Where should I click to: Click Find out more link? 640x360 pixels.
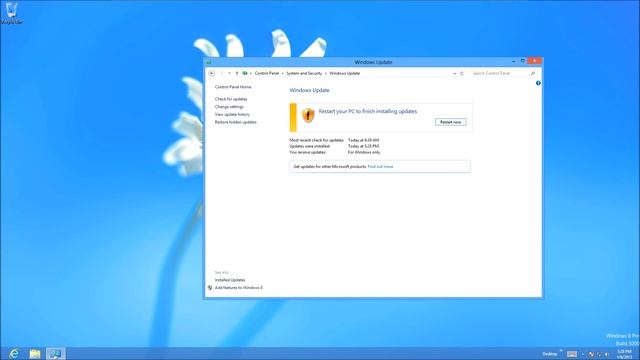(380, 167)
